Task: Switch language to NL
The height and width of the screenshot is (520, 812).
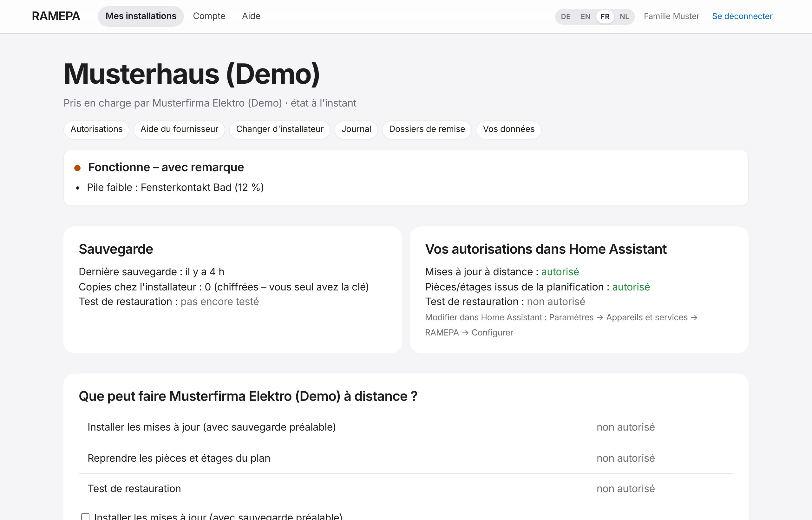Action: [x=624, y=16]
